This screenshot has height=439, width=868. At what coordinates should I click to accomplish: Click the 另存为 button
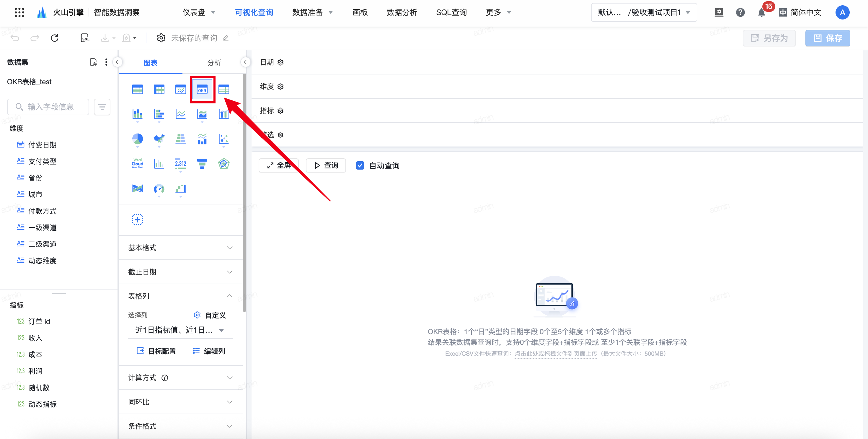(x=769, y=38)
